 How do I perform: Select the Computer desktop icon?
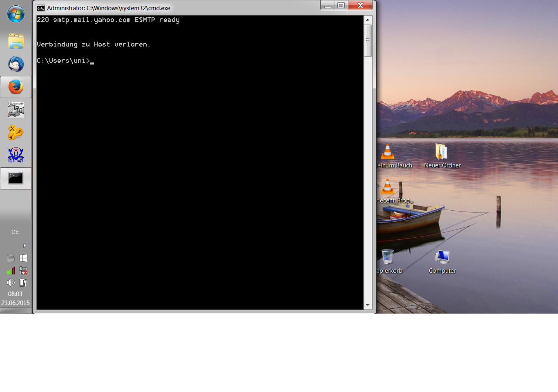(x=442, y=261)
